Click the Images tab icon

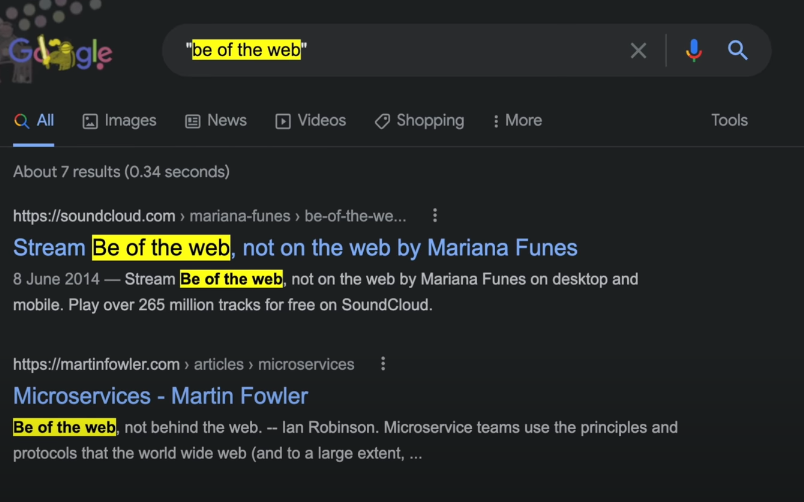tap(90, 121)
